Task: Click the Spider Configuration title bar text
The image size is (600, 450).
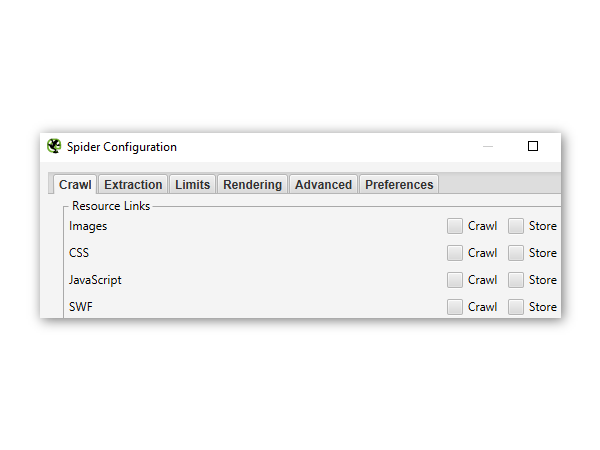Action: pos(122,147)
